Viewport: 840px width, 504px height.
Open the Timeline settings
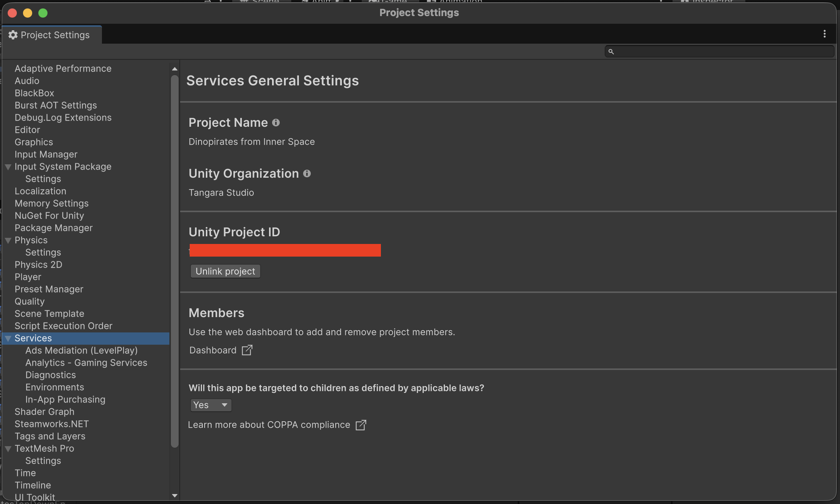[33, 485]
